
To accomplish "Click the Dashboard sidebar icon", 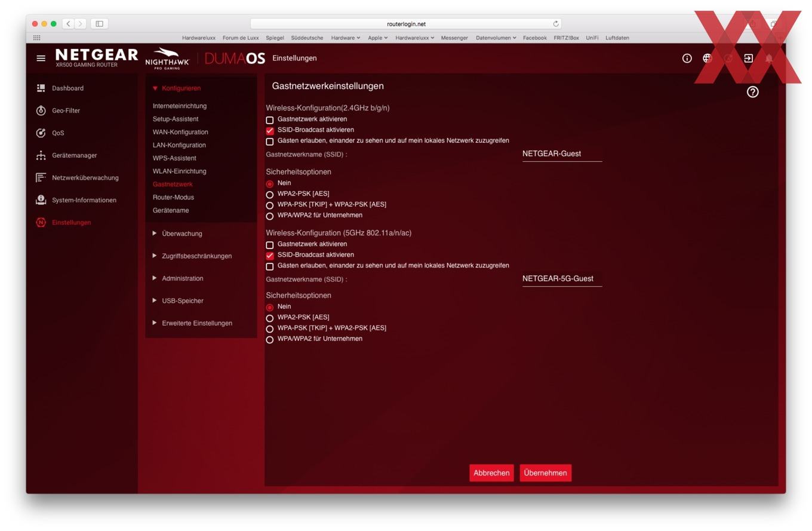I will point(41,88).
